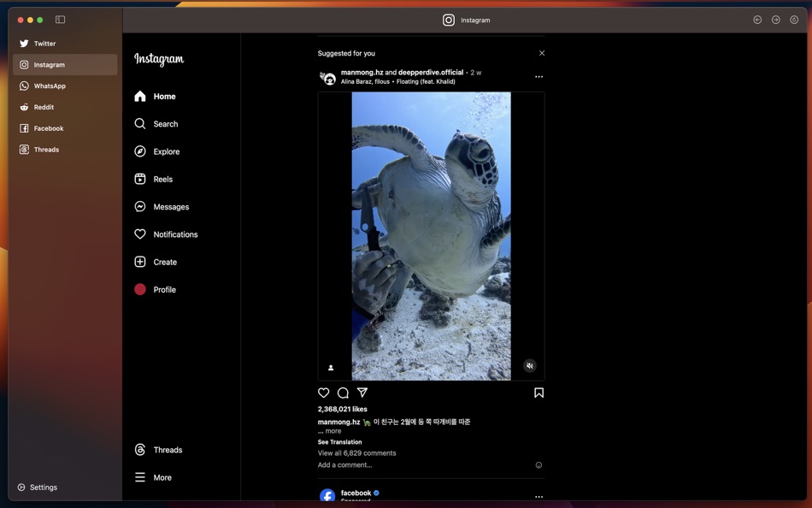The width and height of the screenshot is (812, 508).
Task: Go forward using the toolbar forward arrow
Action: 776,20
